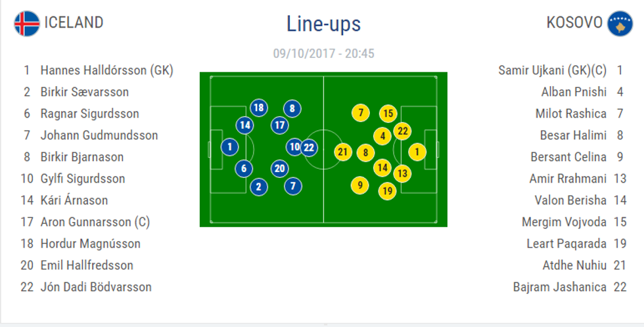Click the KOSOVO team name
This screenshot has height=327, width=644.
(574, 22)
